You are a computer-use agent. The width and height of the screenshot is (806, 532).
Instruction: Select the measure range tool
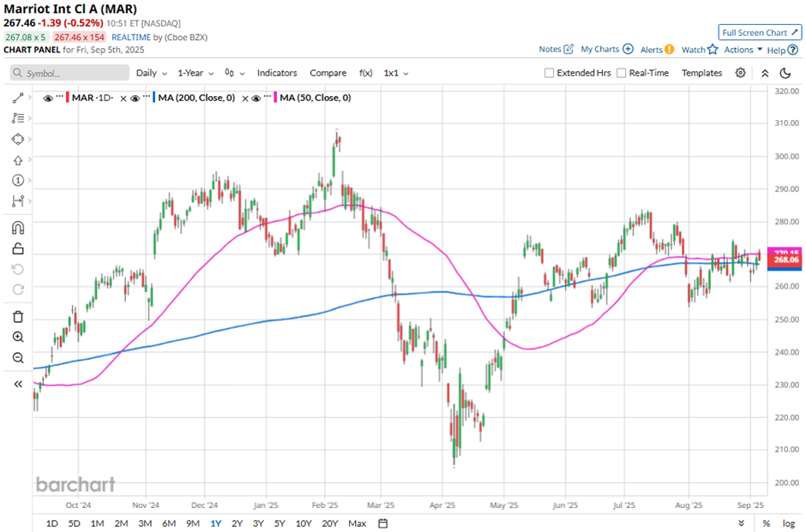[x=18, y=200]
